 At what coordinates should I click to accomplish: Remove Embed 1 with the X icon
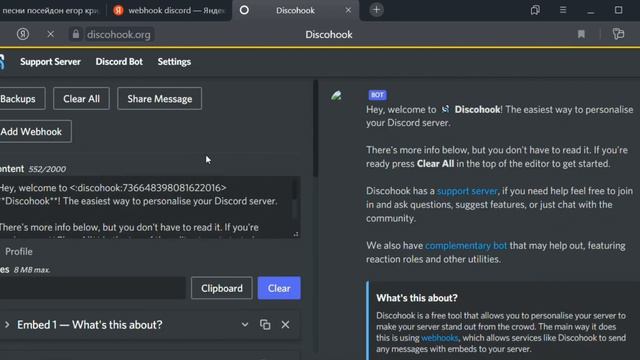click(x=285, y=324)
